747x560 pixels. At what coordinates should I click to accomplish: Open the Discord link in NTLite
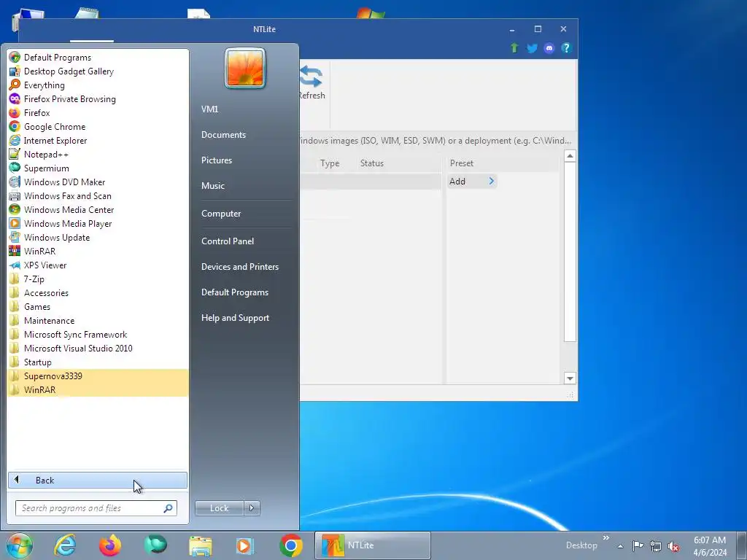point(549,48)
